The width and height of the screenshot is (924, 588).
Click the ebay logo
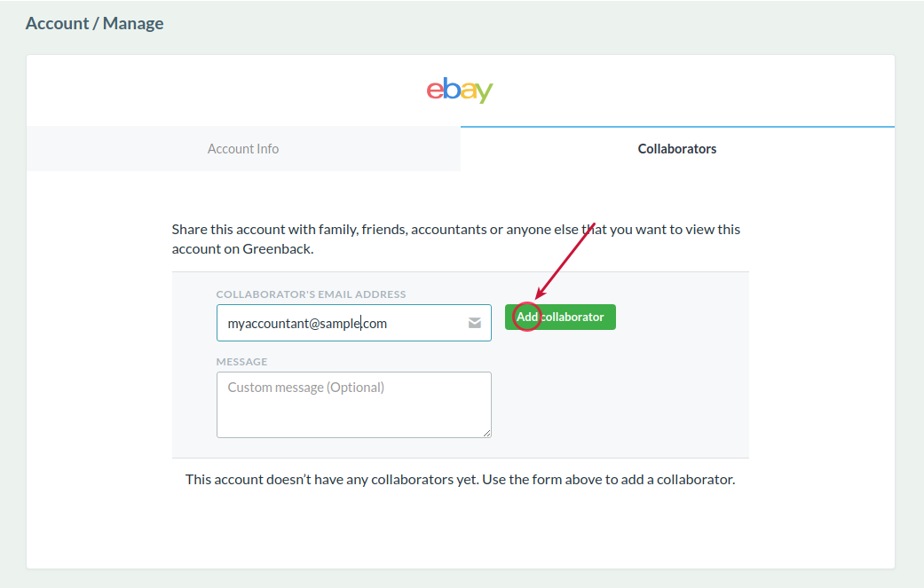pos(460,90)
